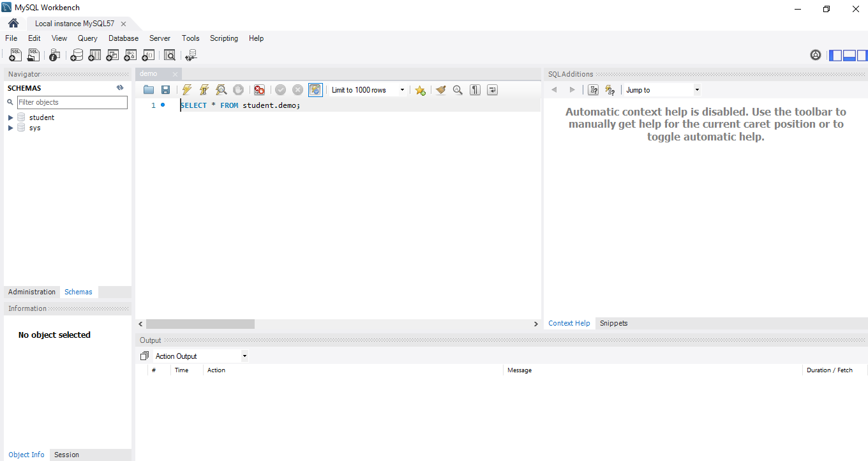Open Workbench preferences gear icon
This screenshot has height=461, width=868.
(816, 55)
